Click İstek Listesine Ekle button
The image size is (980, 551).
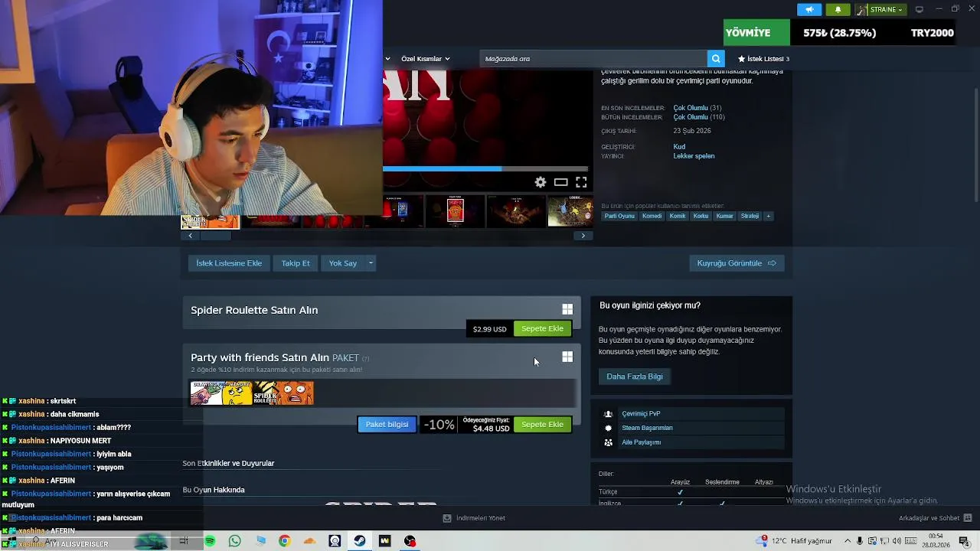229,263
